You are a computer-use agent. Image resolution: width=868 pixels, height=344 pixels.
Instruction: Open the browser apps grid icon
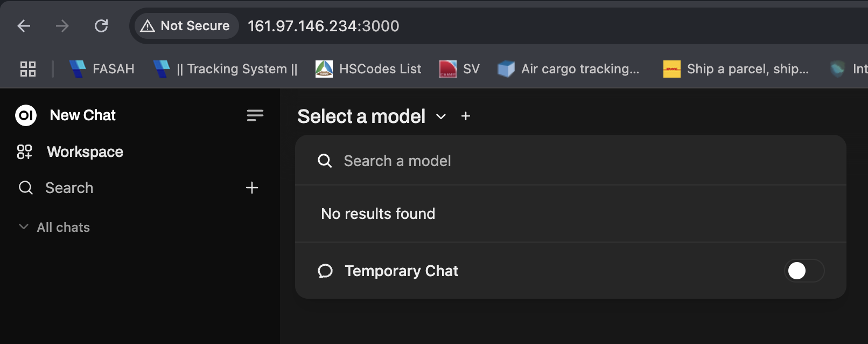(x=28, y=69)
